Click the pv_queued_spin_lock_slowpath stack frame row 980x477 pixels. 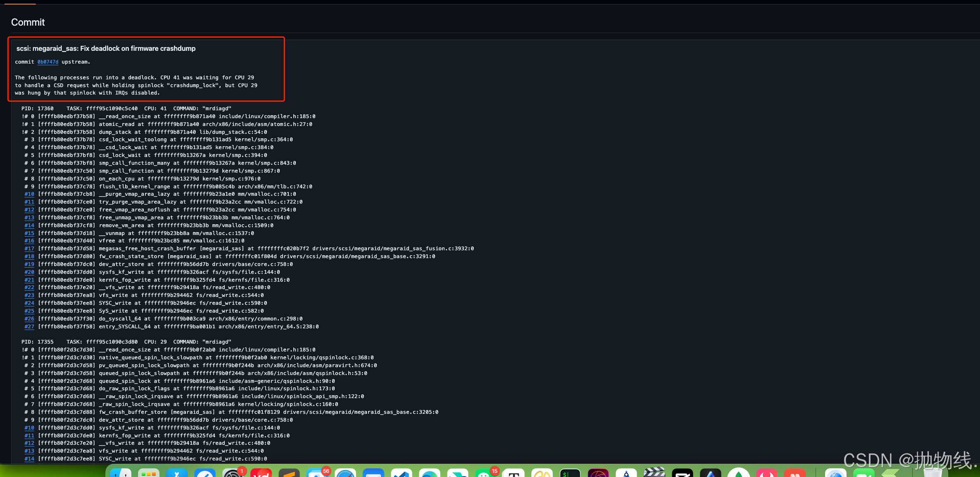(201, 365)
